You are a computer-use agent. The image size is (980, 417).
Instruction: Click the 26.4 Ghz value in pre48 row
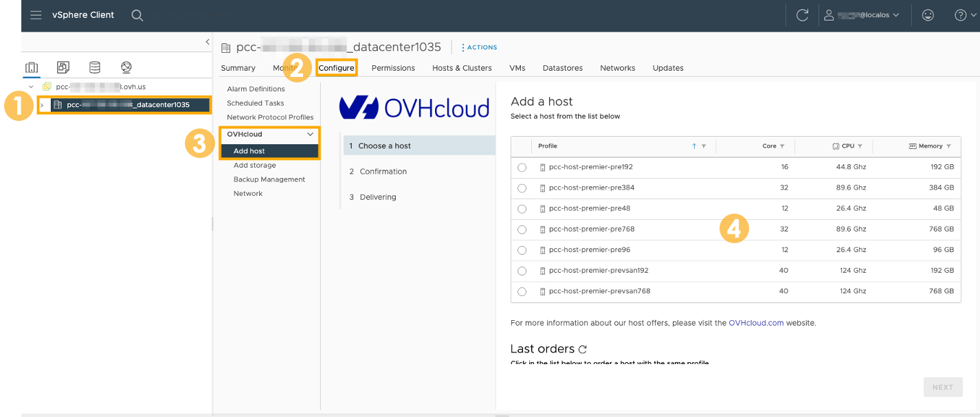click(851, 208)
